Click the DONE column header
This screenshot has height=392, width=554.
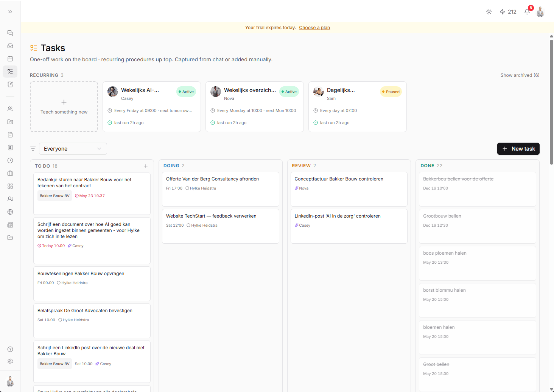[427, 166]
